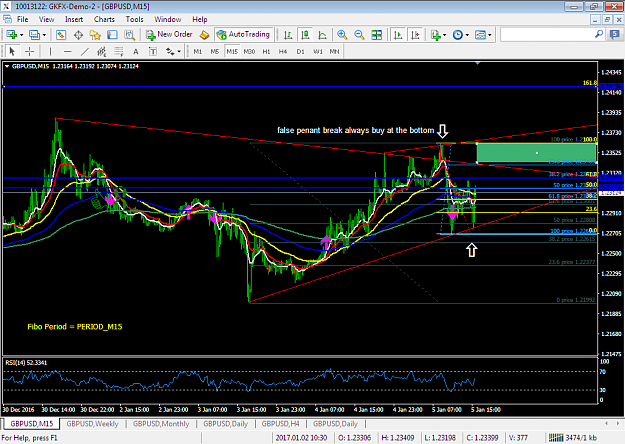Expand the Indicators dropdown arrow

pos(444,35)
